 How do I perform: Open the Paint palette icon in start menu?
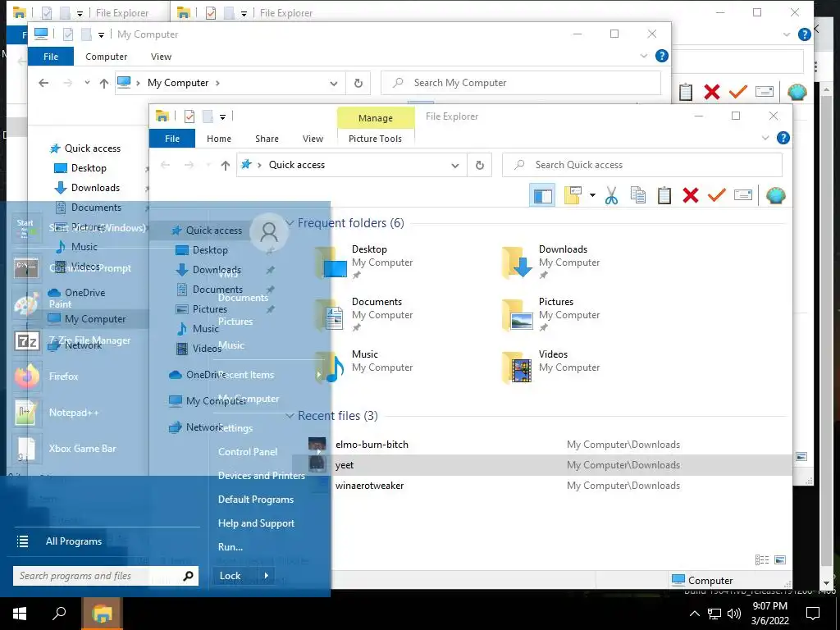26,304
